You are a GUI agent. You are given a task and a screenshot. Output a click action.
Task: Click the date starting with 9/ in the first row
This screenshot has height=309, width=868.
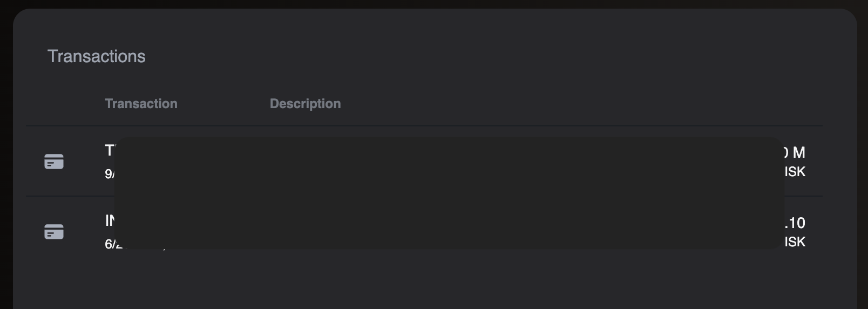(109, 174)
